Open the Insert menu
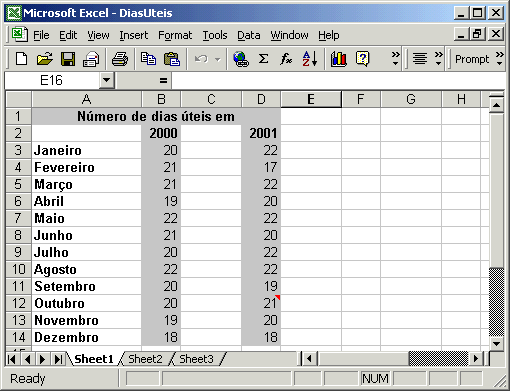This screenshot has height=391, width=510. (x=134, y=35)
